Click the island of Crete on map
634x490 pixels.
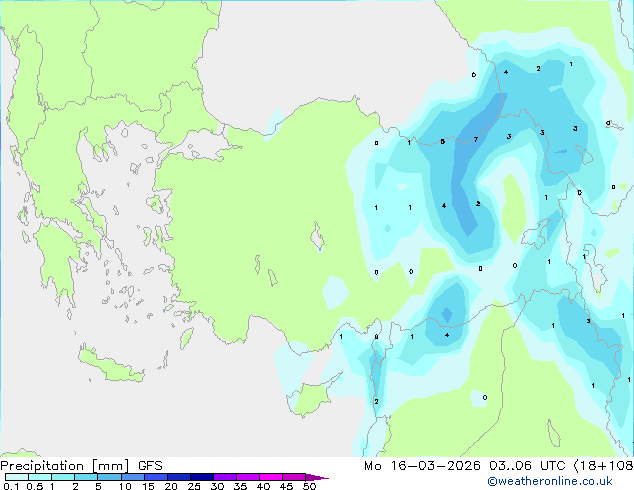click(110, 365)
